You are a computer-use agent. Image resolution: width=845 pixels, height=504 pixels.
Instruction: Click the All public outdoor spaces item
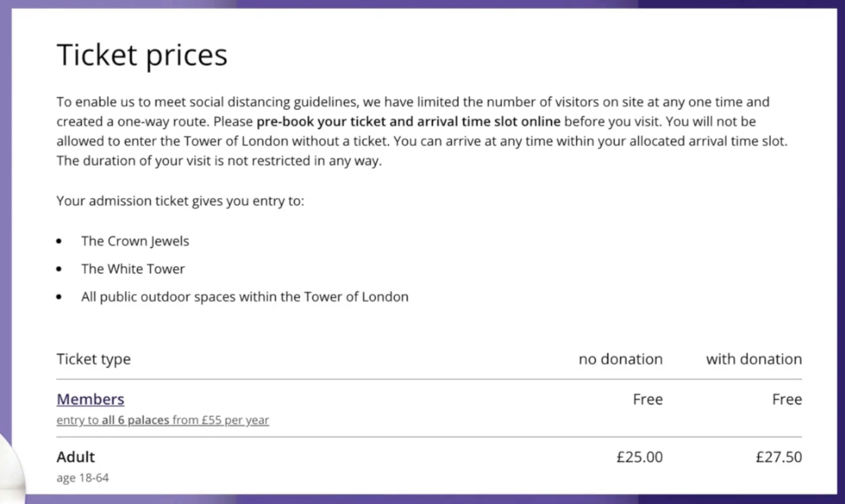click(244, 297)
